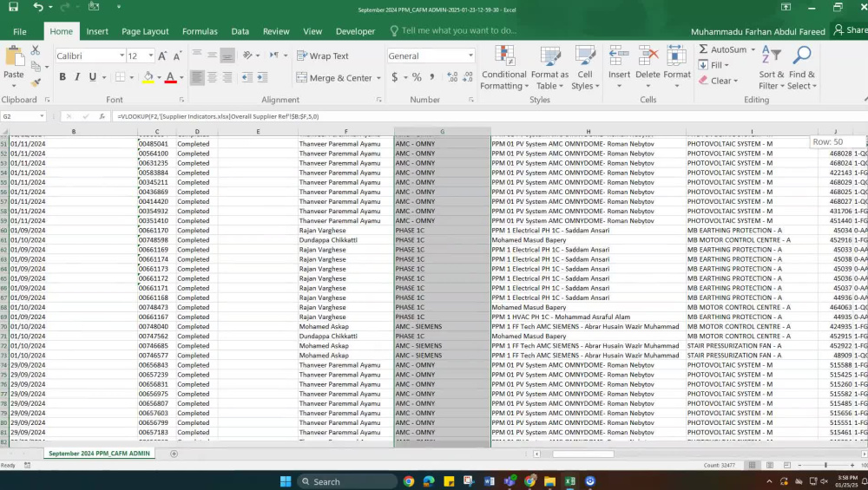This screenshot has height=490, width=868.
Task: Apply Accounting dollar number format
Action: (x=395, y=77)
